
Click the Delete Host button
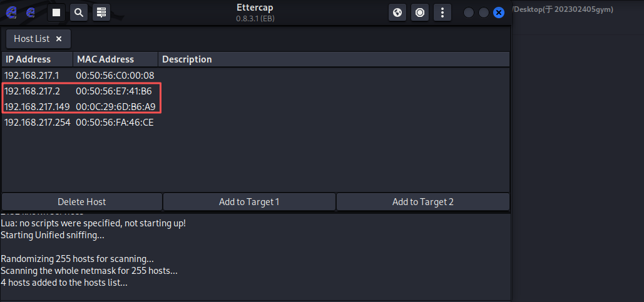point(82,202)
